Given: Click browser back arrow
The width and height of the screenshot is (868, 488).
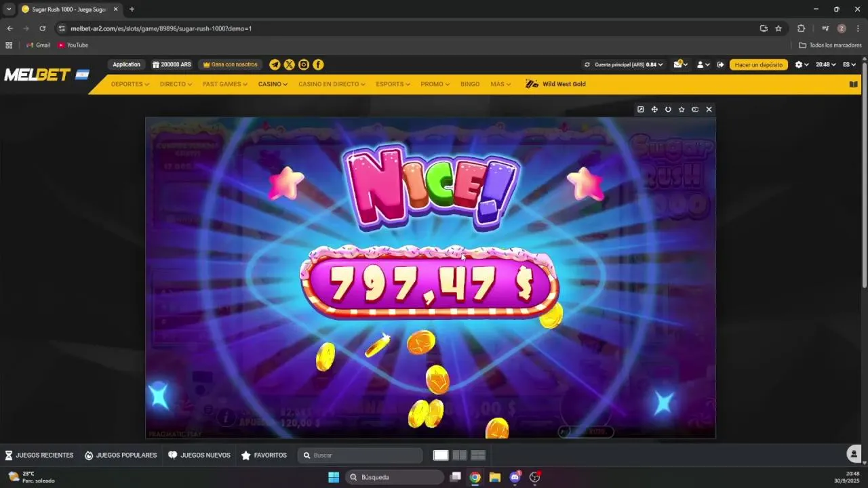Looking at the screenshot, I should pyautogui.click(x=9, y=28).
